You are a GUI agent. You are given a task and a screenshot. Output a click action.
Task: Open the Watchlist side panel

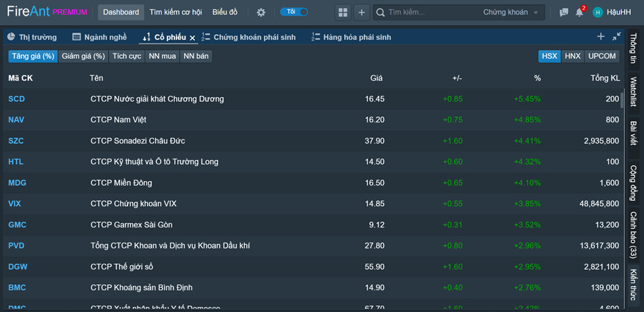click(x=633, y=92)
